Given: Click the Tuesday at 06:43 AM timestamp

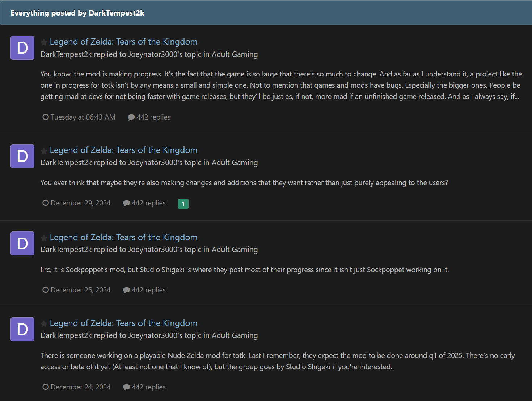Looking at the screenshot, I should pyautogui.click(x=79, y=117).
